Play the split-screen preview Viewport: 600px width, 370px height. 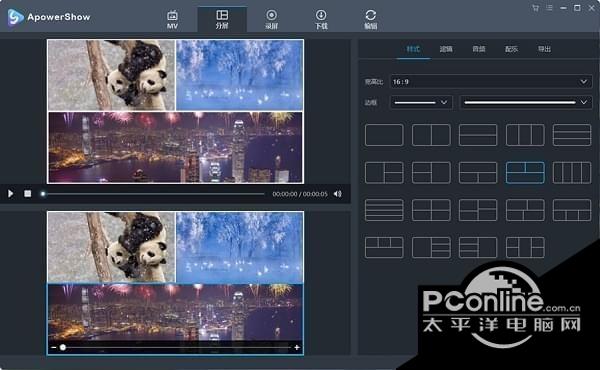coord(11,194)
